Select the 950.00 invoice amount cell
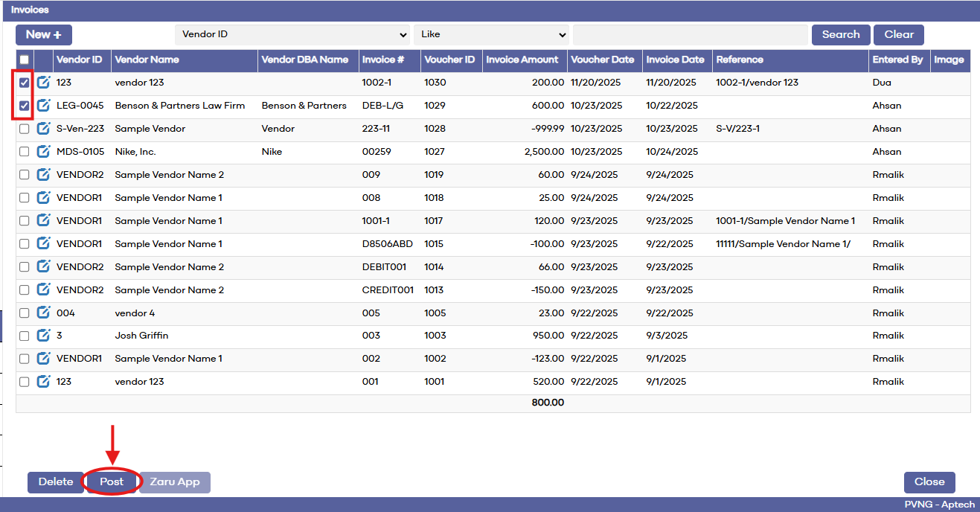The width and height of the screenshot is (980, 512). pyautogui.click(x=549, y=336)
